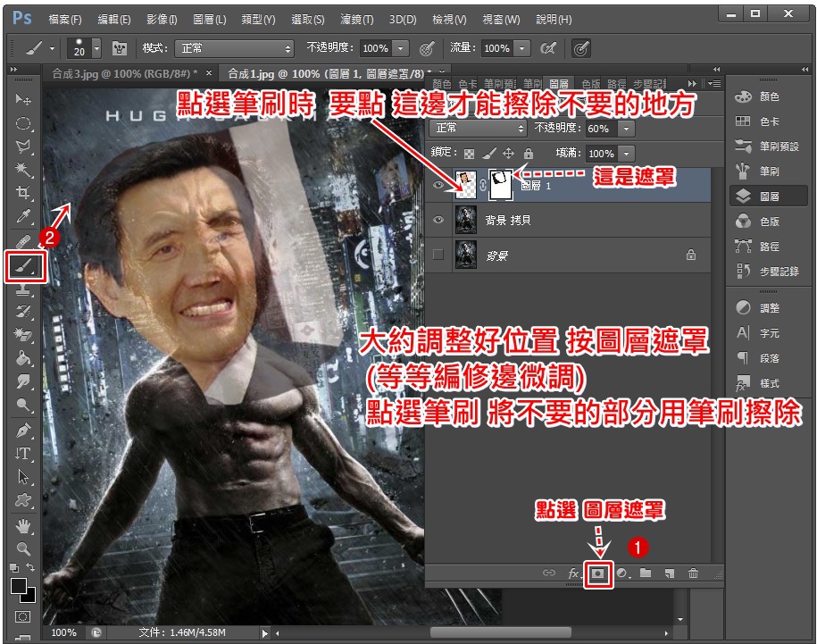Open the tool preset picker arrow

tap(52, 48)
